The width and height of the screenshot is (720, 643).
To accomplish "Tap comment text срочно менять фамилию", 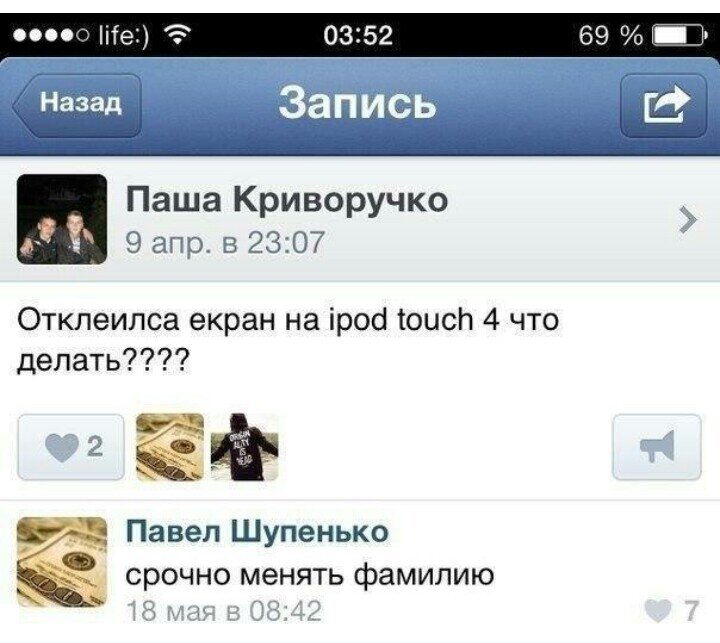I will [x=310, y=574].
